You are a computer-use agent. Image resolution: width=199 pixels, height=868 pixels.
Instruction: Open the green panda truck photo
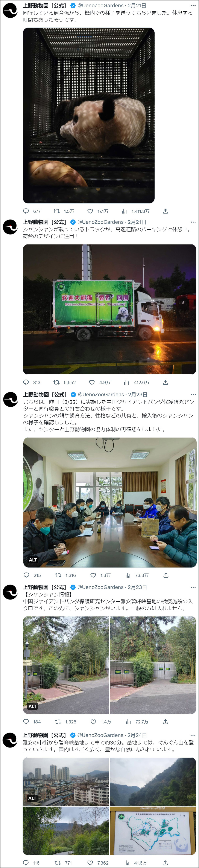point(109,309)
